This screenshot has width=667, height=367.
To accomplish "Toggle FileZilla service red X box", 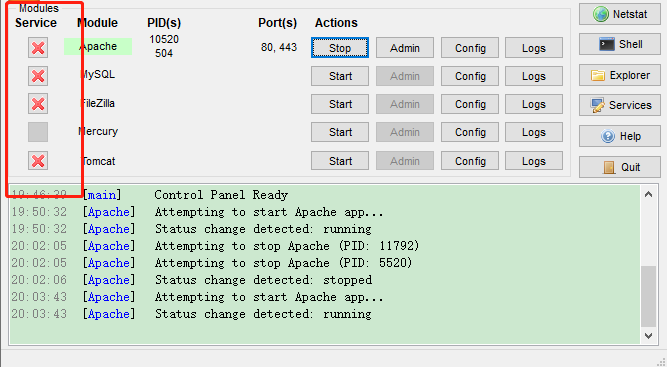I will (38, 104).
